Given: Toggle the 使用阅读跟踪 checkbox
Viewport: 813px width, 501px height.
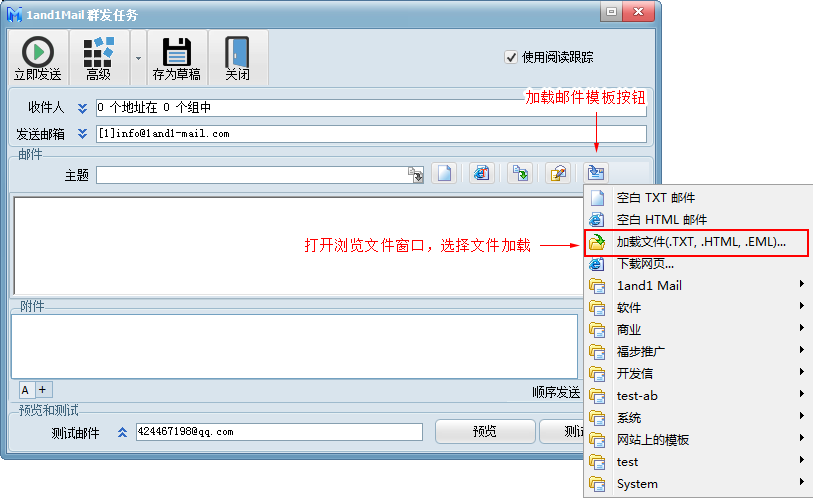Looking at the screenshot, I should tap(511, 57).
